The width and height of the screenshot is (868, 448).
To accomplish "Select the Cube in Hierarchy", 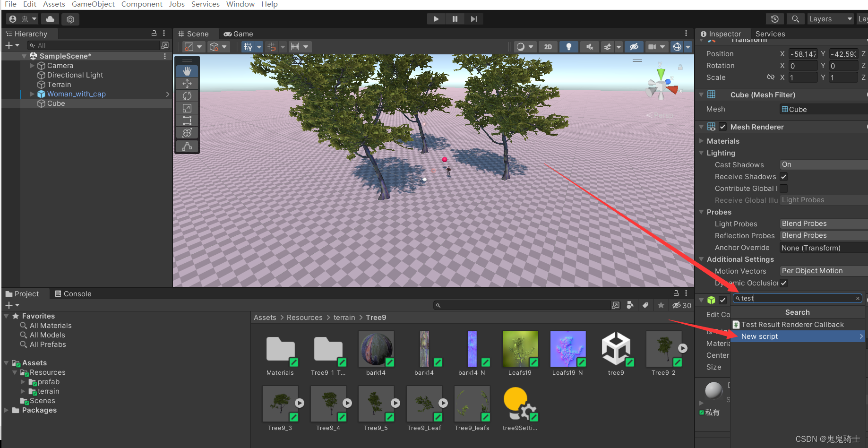I will pos(56,103).
